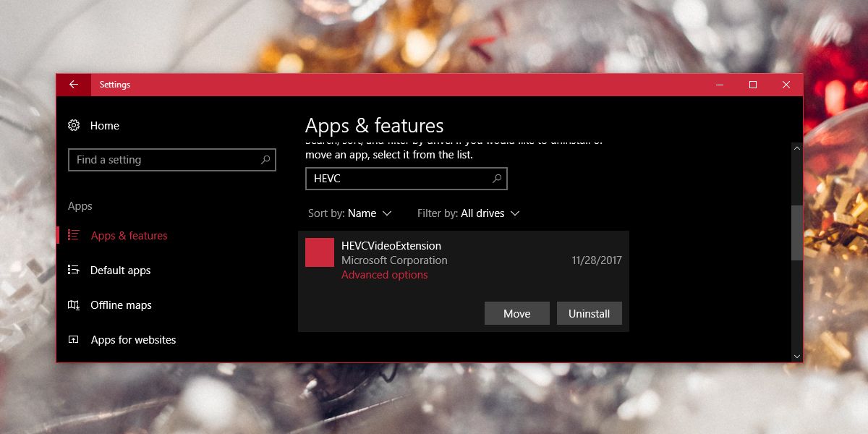868x434 pixels.
Task: Click the Microsoft Corporation publisher text
Action: coord(394,260)
